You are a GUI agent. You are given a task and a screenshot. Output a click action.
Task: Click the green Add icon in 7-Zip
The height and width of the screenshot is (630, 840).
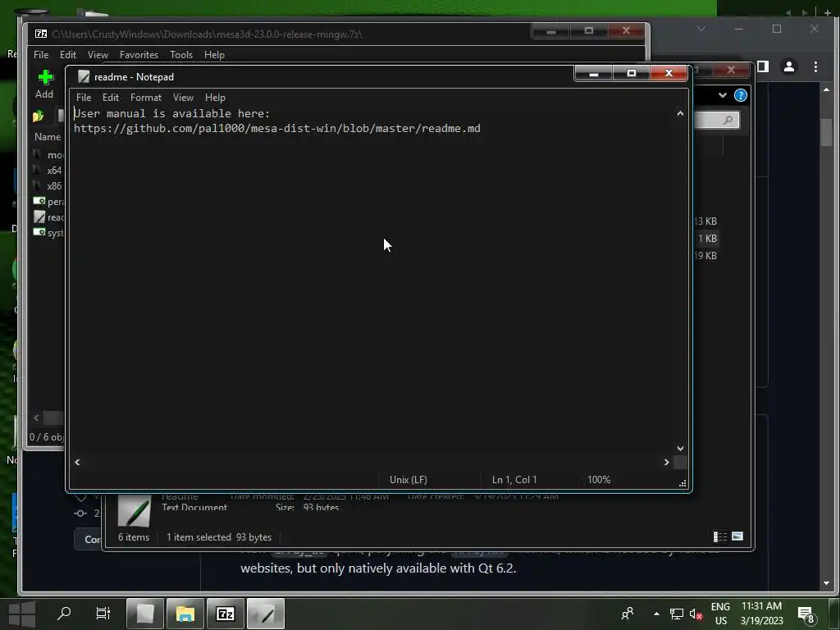46,78
